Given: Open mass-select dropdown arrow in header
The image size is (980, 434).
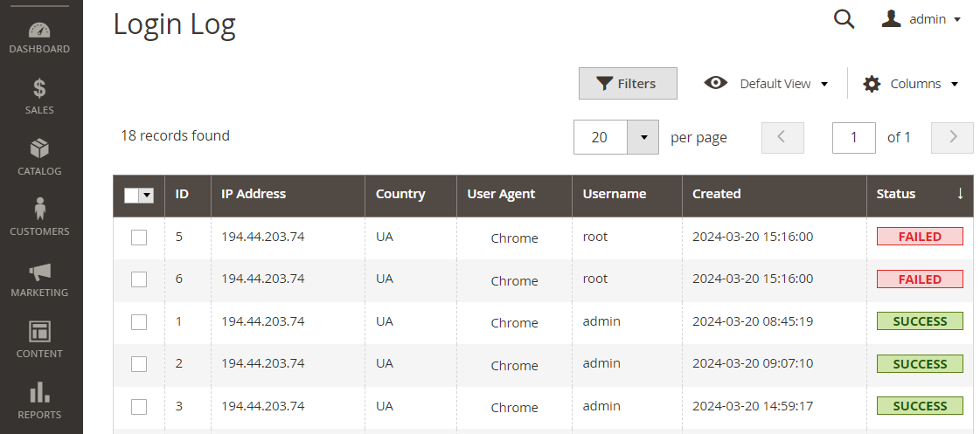Looking at the screenshot, I should 147,196.
